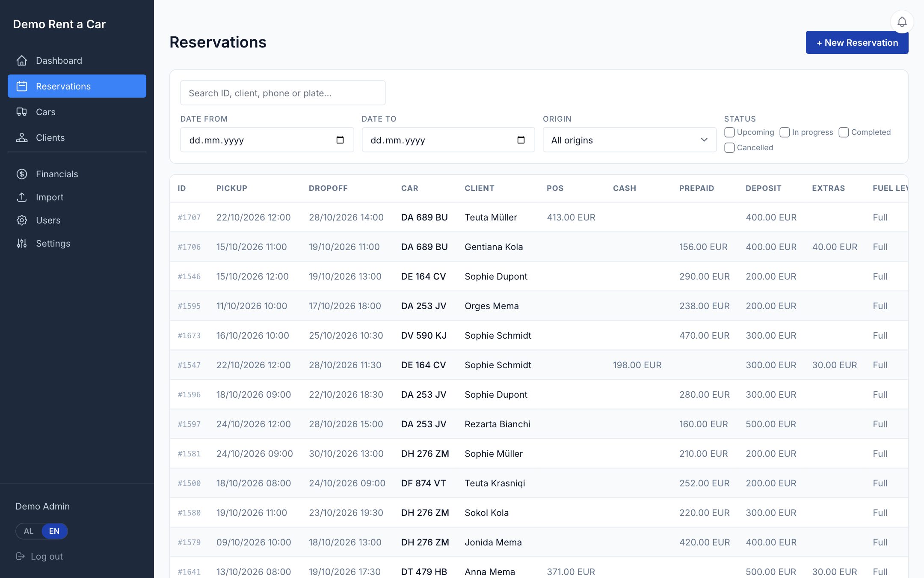Click the New Reservation button
924x578 pixels.
click(857, 42)
